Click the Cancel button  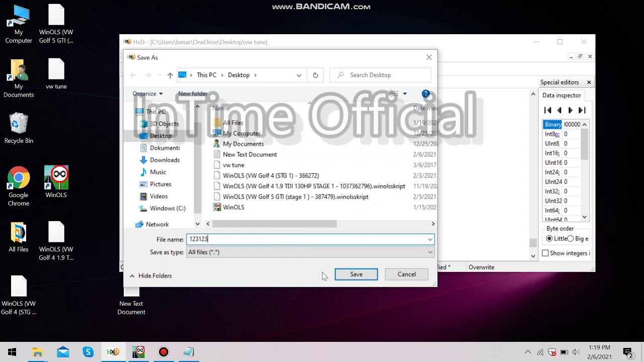click(407, 274)
